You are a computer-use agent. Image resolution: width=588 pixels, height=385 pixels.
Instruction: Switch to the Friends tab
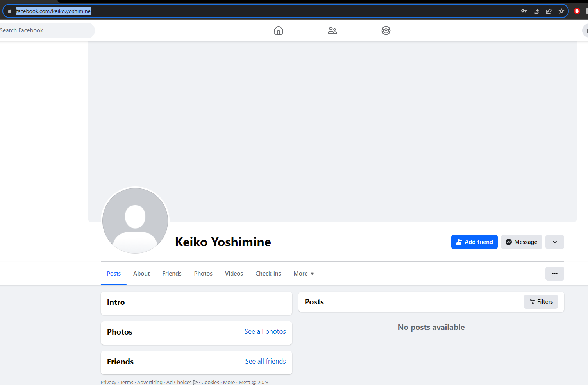pyautogui.click(x=172, y=274)
